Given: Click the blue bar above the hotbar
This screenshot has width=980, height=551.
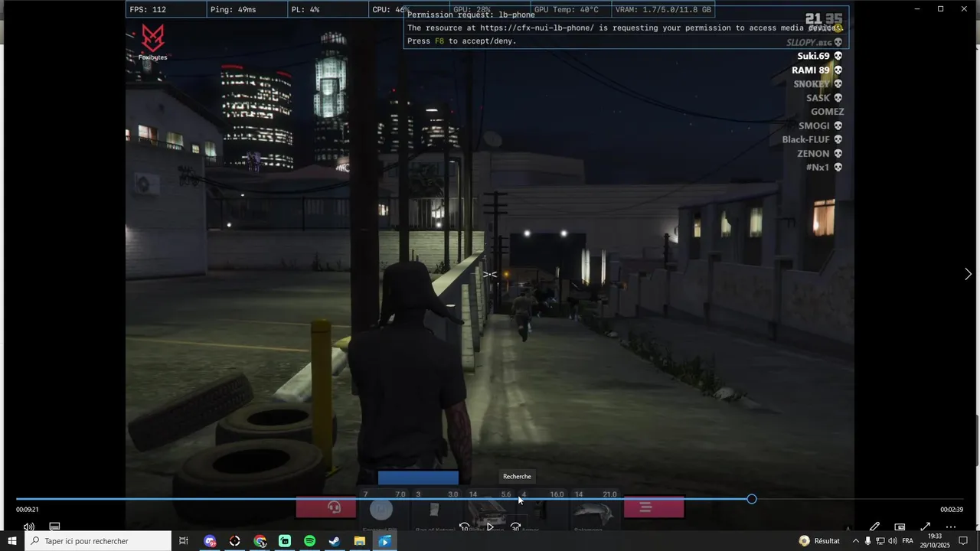Looking at the screenshot, I should (x=418, y=478).
